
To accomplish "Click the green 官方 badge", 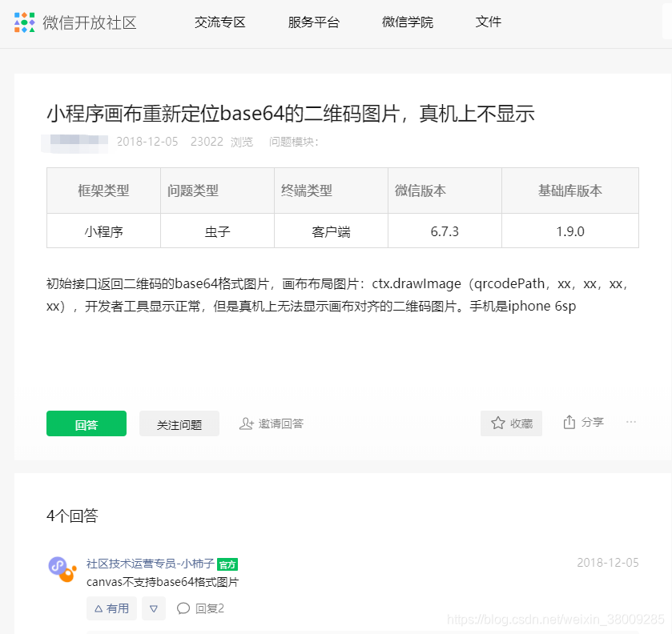I will tap(227, 564).
